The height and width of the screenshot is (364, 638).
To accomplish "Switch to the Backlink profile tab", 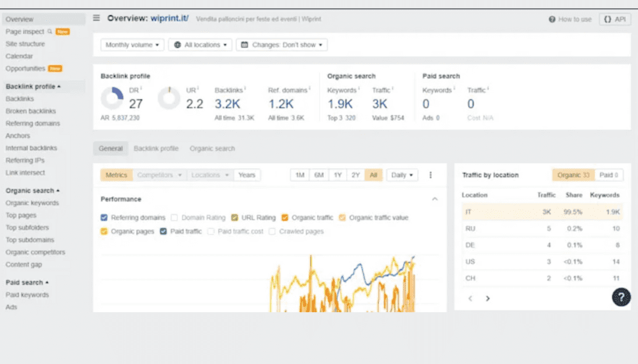I will point(156,149).
